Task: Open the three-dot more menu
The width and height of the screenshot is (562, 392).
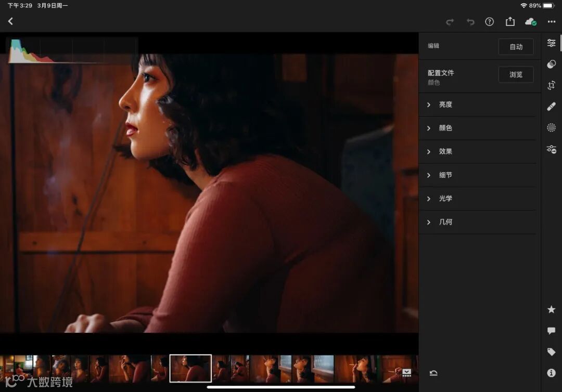Action: [552, 22]
